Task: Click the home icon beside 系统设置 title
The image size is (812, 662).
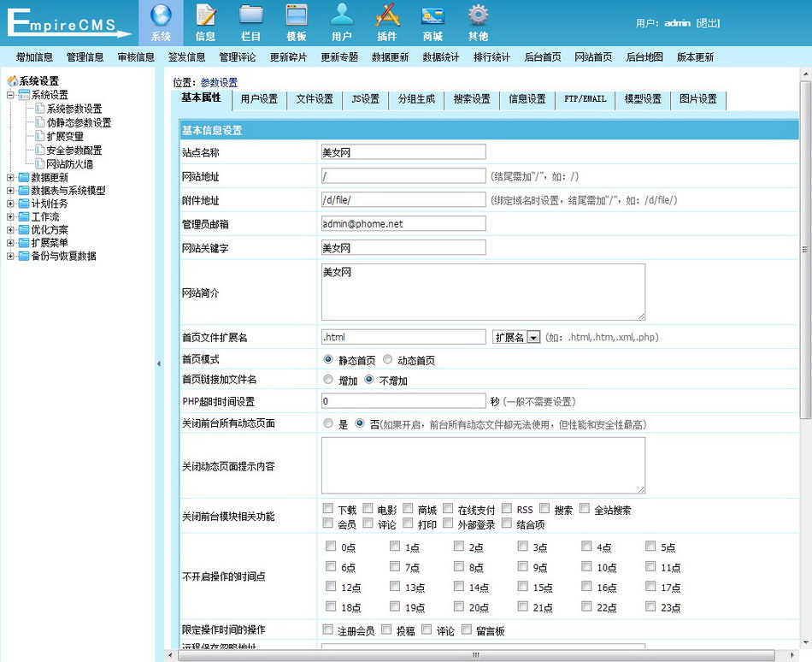Action: click(13, 81)
